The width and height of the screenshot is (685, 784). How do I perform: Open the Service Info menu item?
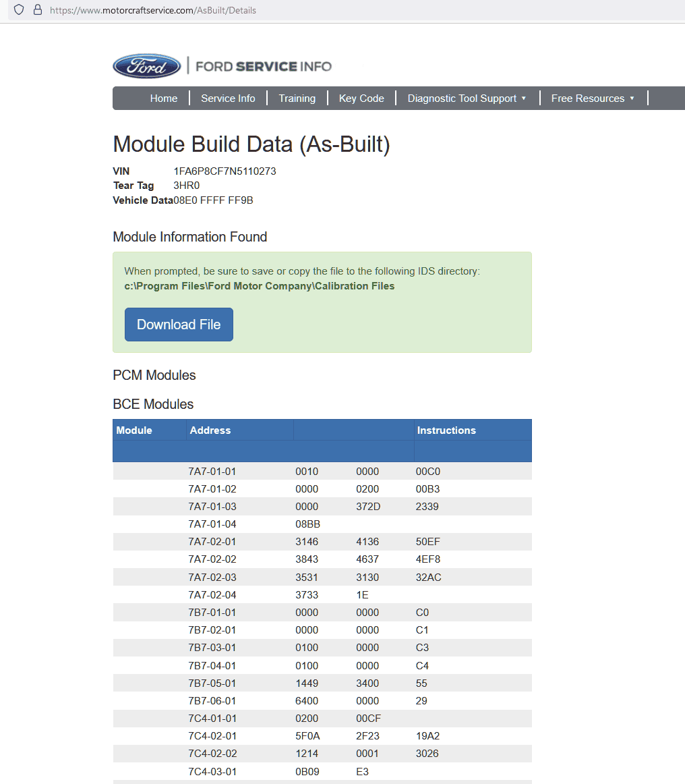click(x=228, y=99)
